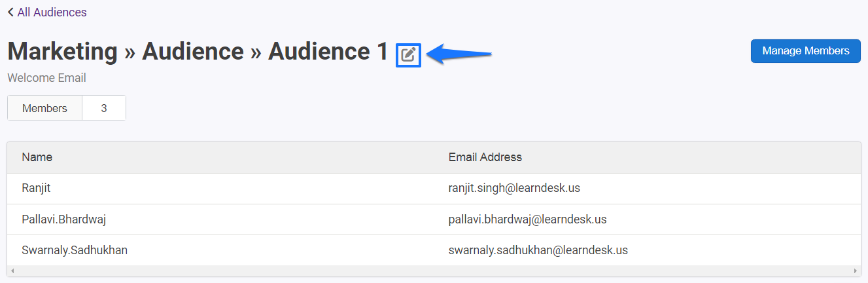Click the Welcome Email subtitle text
The image size is (868, 283).
tap(47, 78)
